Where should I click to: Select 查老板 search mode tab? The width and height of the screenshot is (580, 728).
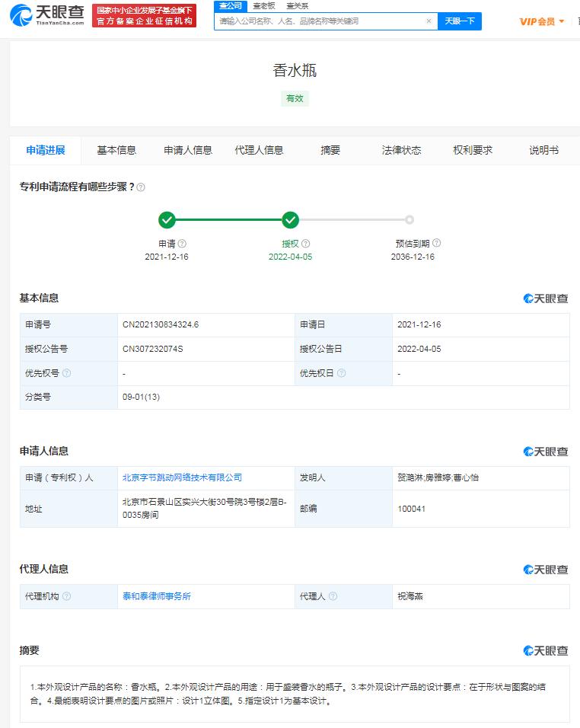[x=264, y=5]
